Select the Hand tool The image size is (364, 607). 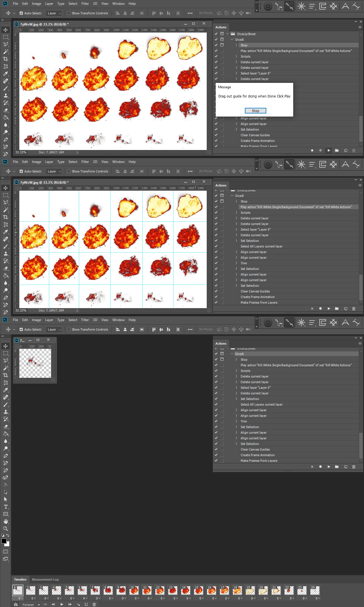[x=6, y=521]
